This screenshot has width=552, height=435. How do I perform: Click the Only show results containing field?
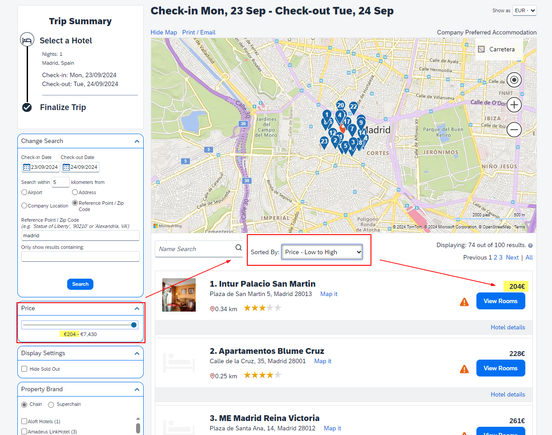[x=80, y=257]
